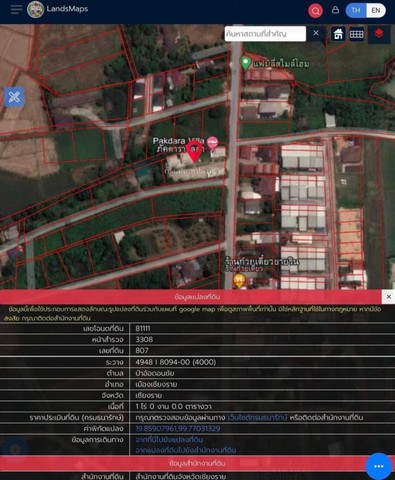Switch language to TH

356,10
